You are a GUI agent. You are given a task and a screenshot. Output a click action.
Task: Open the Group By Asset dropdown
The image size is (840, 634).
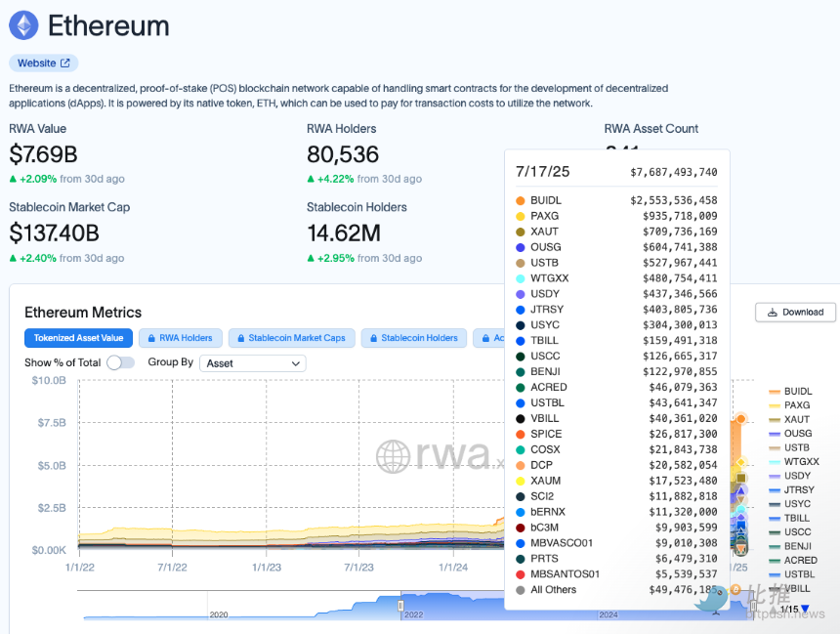pos(252,362)
